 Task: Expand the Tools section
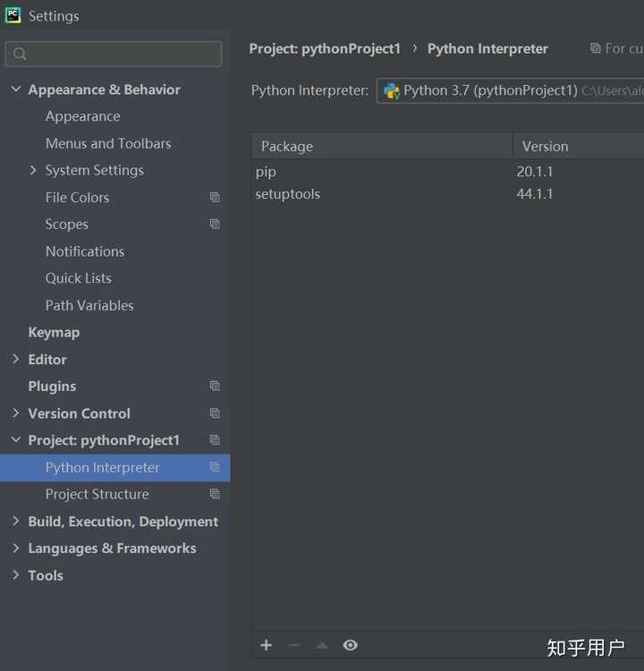pos(16,574)
